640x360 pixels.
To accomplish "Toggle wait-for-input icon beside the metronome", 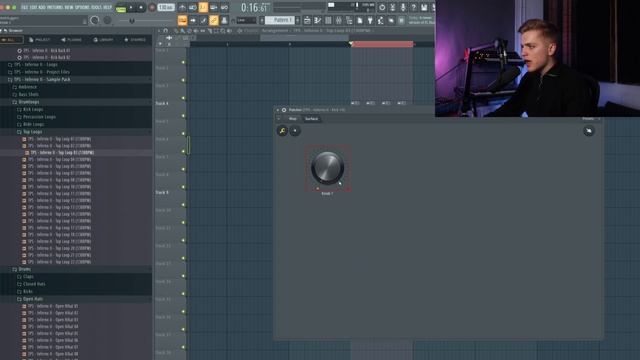I will [x=193, y=7].
